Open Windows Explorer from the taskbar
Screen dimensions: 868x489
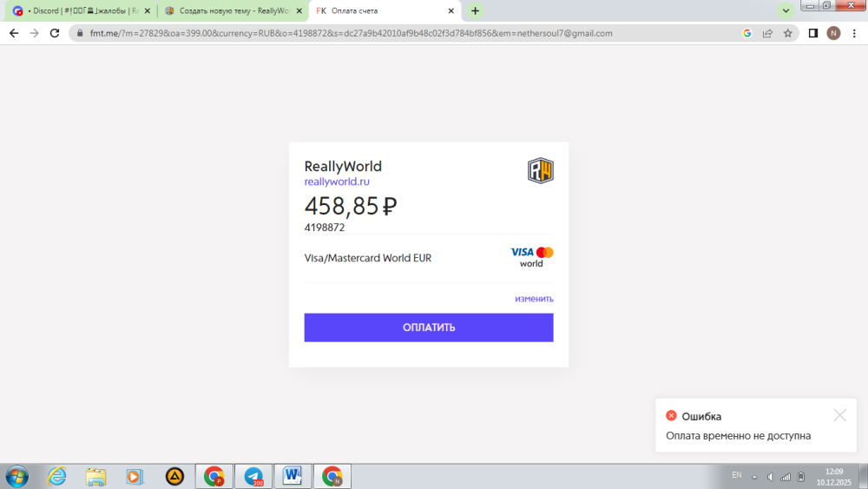[95, 476]
